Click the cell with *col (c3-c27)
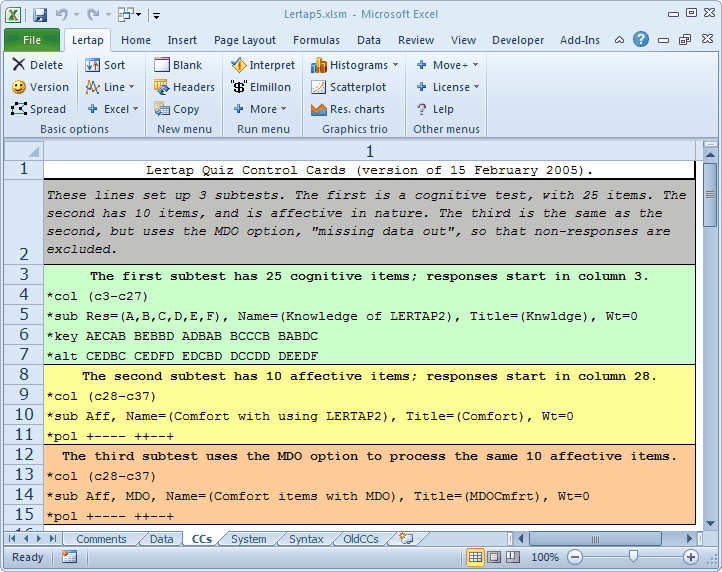The height and width of the screenshot is (572, 722). tap(369, 296)
